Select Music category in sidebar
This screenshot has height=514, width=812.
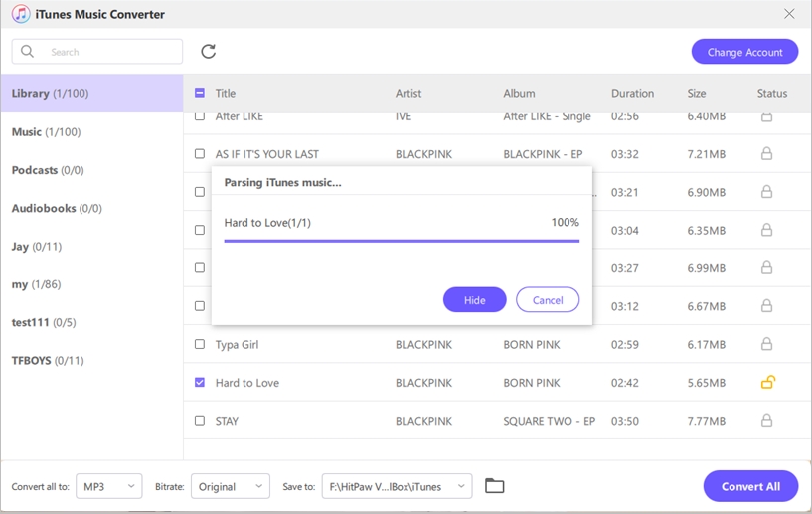[91, 131]
